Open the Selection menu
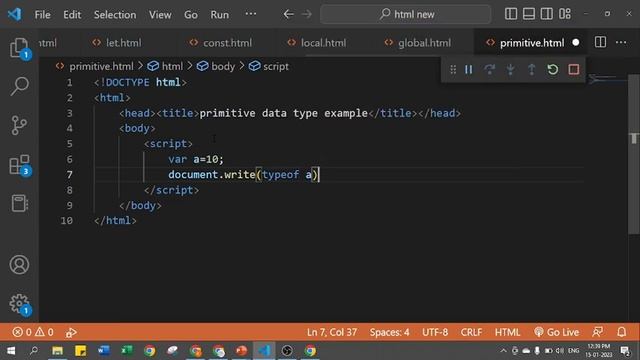 115,15
